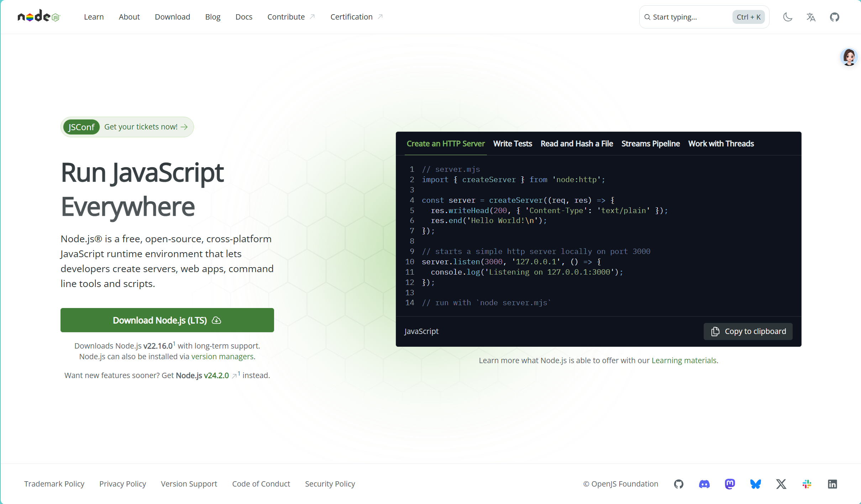The height and width of the screenshot is (504, 861).
Task: Open the About menu item
Action: [129, 17]
